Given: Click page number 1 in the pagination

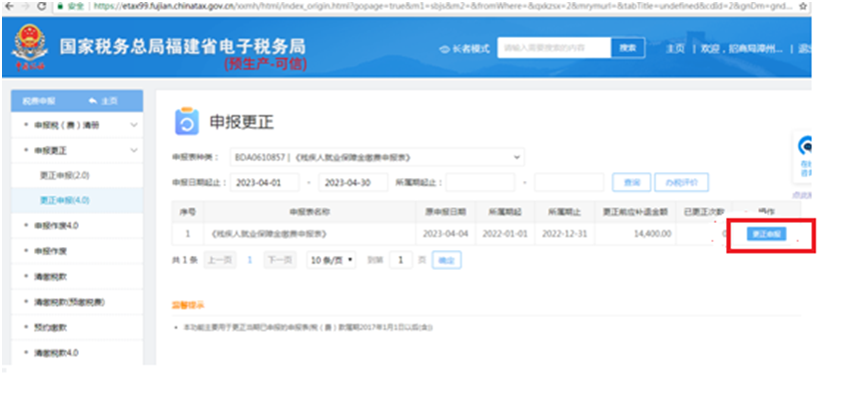Looking at the screenshot, I should pyautogui.click(x=250, y=260).
